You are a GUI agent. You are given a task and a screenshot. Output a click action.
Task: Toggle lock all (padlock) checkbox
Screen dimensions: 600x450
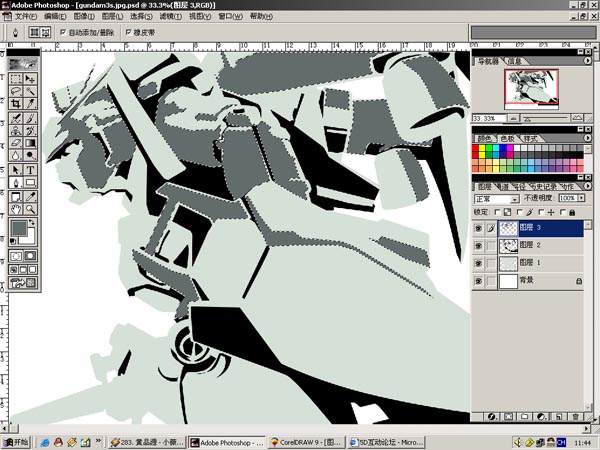click(563, 212)
